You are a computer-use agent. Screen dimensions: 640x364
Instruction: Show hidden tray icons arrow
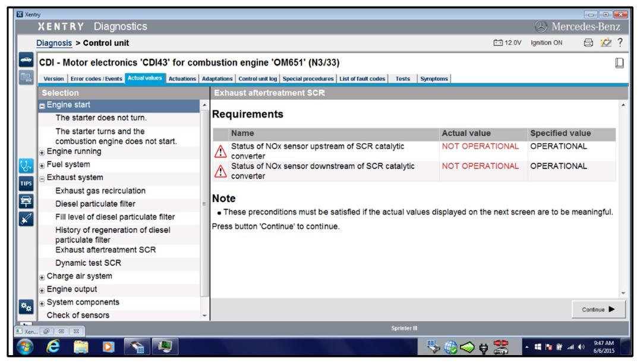pyautogui.click(x=527, y=347)
